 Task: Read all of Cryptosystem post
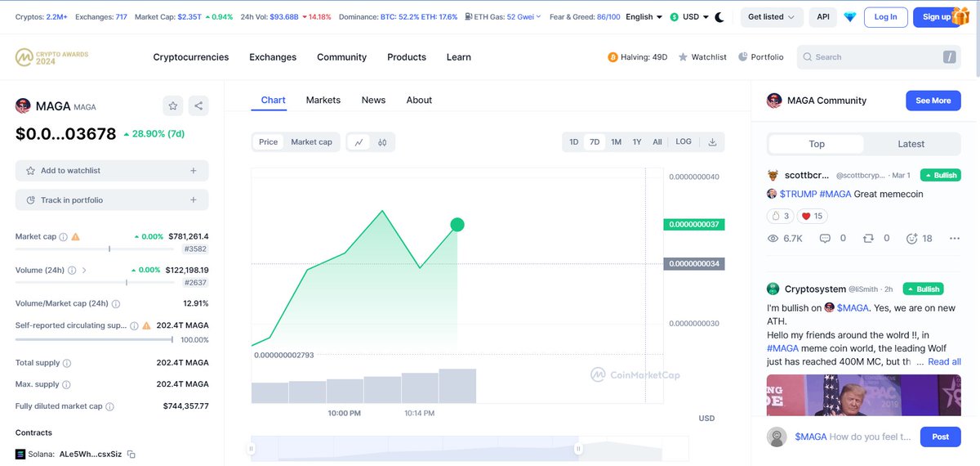click(x=944, y=361)
